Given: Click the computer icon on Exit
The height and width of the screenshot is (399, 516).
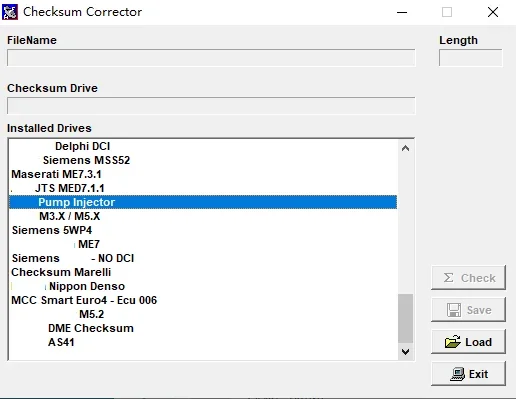Looking at the screenshot, I should point(457,374).
